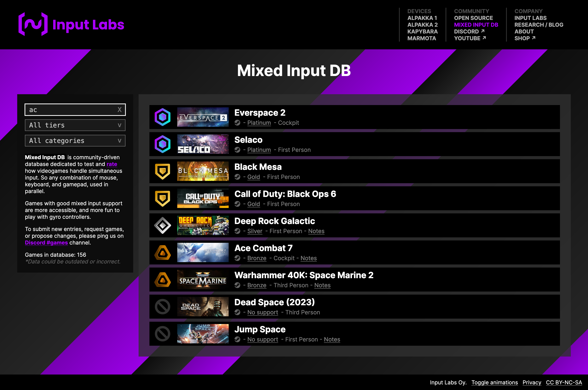Click the Platinum tier badge for Everspace 2

click(163, 117)
